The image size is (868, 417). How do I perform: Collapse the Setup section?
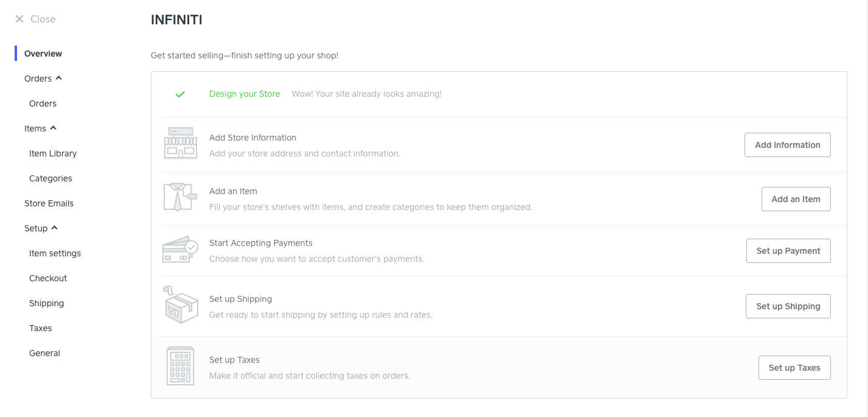tap(41, 228)
